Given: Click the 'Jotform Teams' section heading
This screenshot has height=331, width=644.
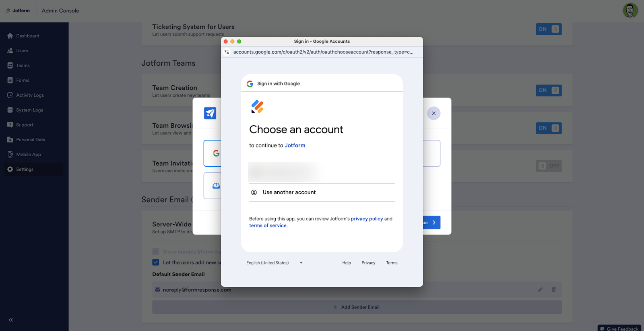Looking at the screenshot, I should point(168,63).
